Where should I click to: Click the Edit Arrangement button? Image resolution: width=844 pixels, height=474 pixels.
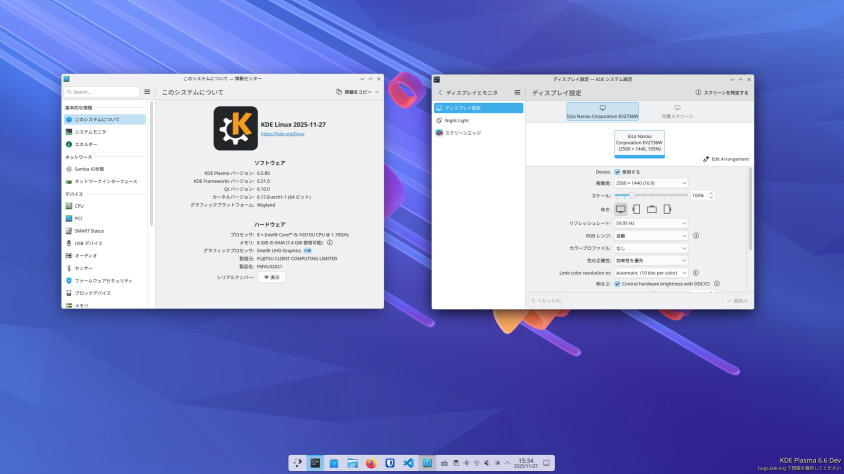click(x=725, y=158)
